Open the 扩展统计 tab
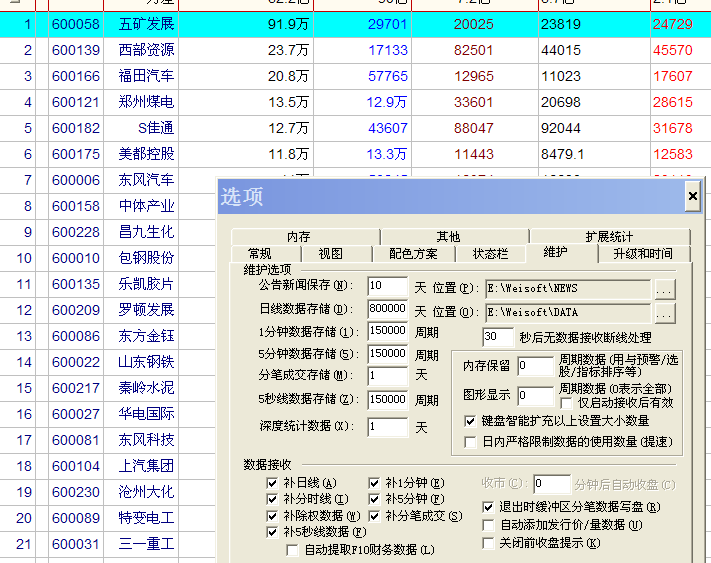The height and width of the screenshot is (563, 711). click(x=610, y=237)
